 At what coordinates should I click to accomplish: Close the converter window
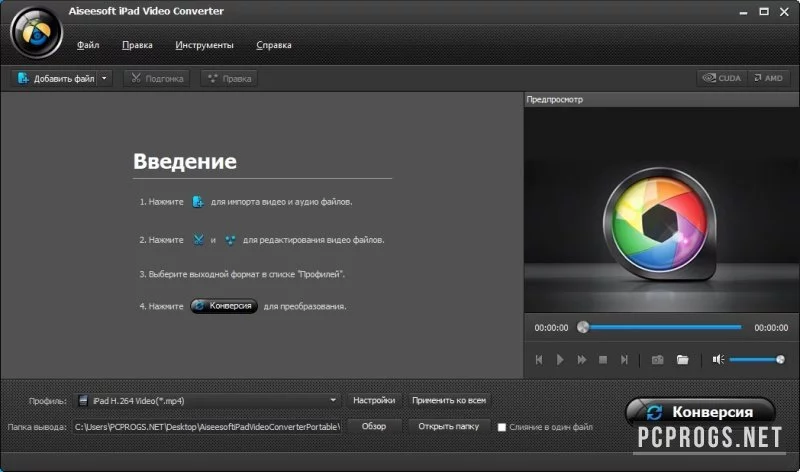(785, 11)
